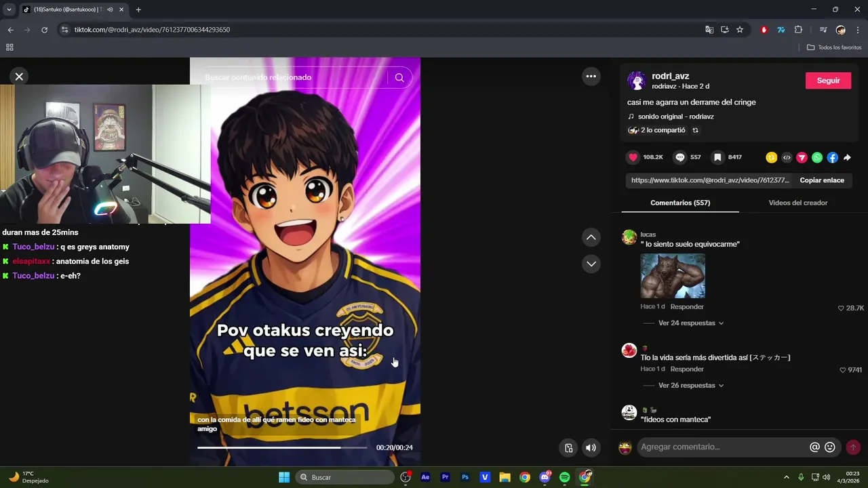Open translate page icon in address bar

[x=709, y=30]
